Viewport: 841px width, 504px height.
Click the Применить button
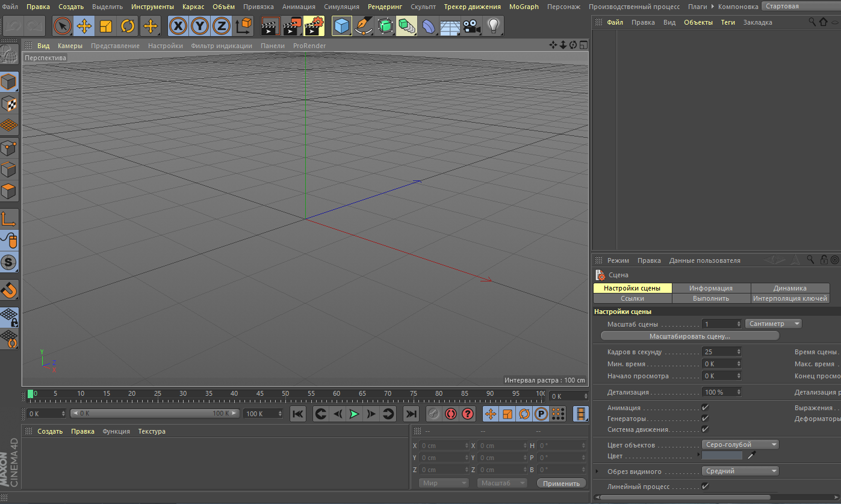coord(561,483)
